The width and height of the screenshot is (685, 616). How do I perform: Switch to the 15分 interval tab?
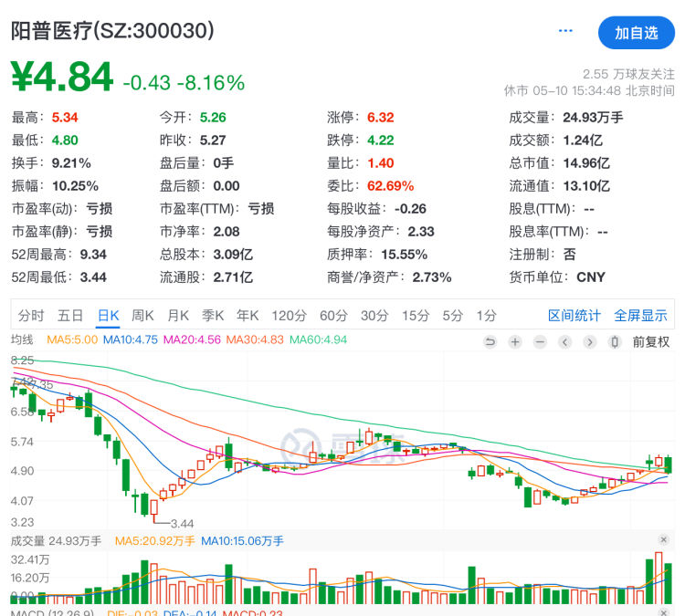click(416, 315)
